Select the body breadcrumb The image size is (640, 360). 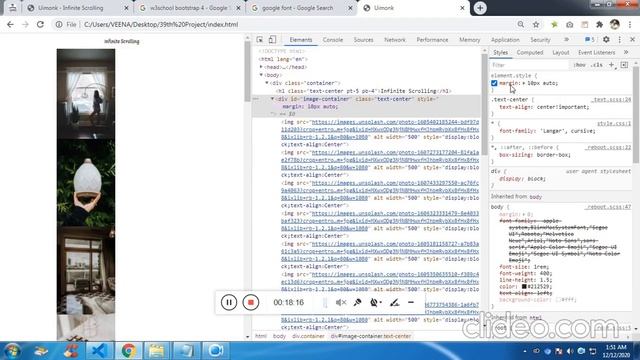click(x=279, y=336)
